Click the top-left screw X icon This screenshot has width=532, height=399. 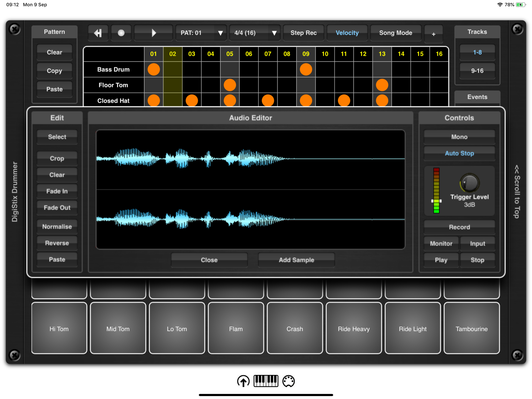pyautogui.click(x=14, y=29)
